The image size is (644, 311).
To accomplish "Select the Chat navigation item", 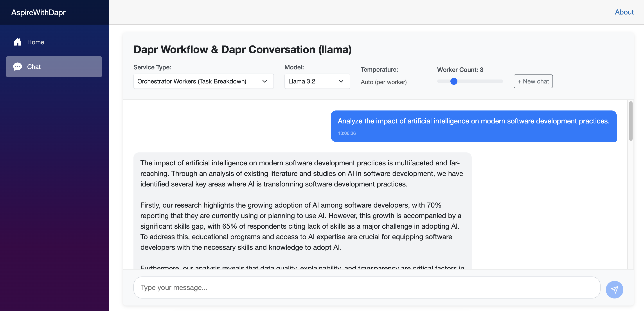I will click(x=54, y=67).
